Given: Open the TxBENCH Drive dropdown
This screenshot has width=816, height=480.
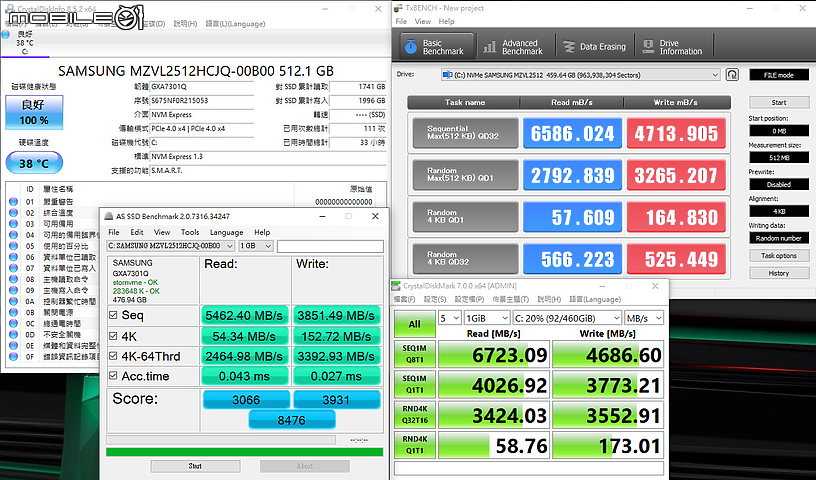Looking at the screenshot, I should pyautogui.click(x=580, y=75).
